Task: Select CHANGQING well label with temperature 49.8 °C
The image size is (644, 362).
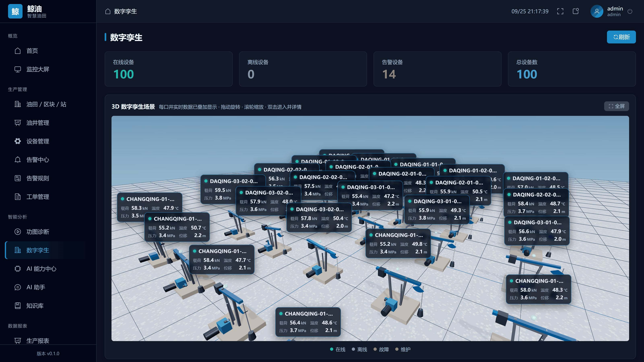Action: pos(398,243)
